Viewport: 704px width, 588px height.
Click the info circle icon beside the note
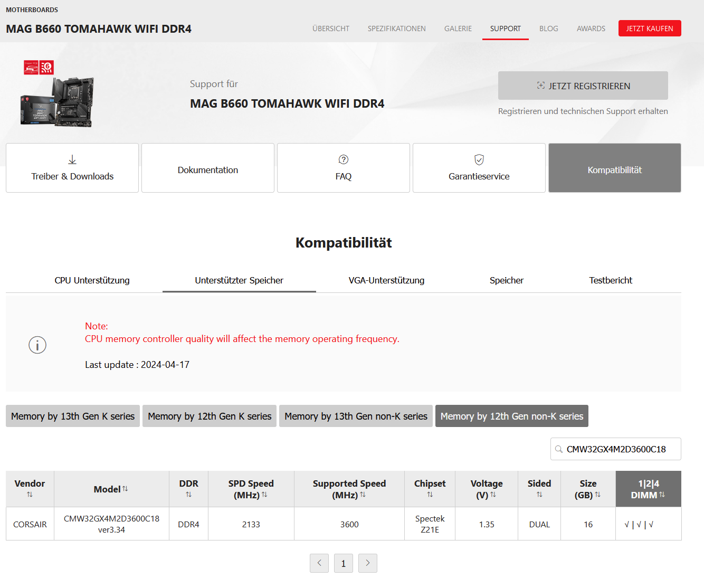coord(37,345)
